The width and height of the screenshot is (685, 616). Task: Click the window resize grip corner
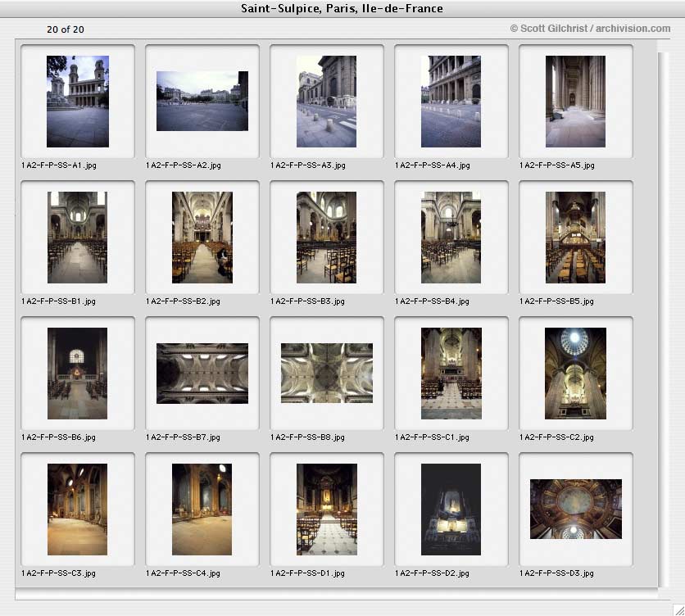(678, 609)
